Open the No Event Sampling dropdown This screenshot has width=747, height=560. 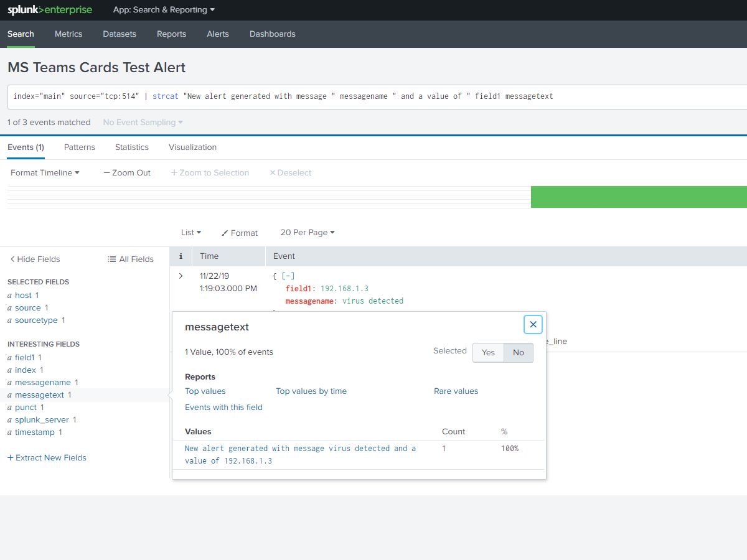pyautogui.click(x=143, y=123)
